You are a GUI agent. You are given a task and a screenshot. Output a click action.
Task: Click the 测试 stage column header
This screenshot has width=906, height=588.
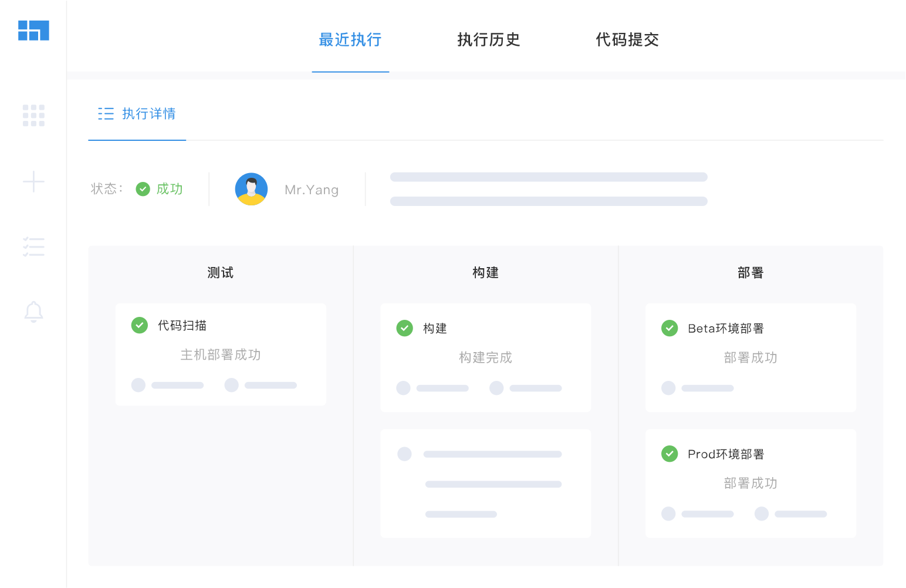click(x=221, y=273)
